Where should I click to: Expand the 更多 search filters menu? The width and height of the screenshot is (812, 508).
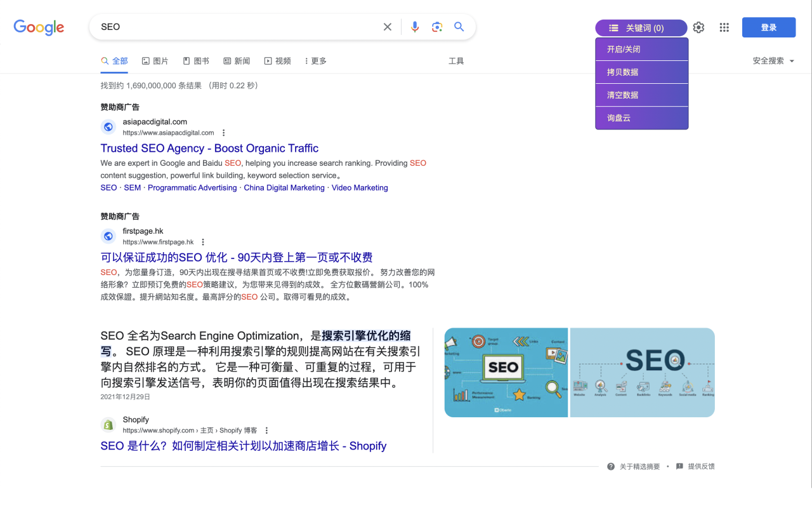click(315, 61)
